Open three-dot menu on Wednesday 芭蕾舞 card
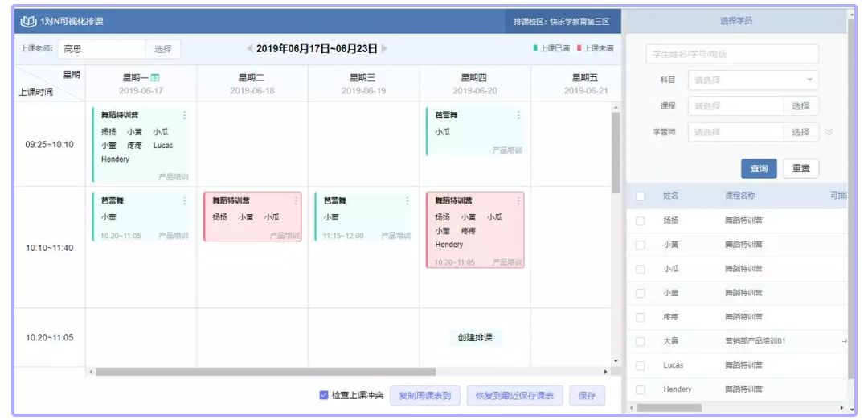Viewport: 868px width, 420px height. (x=407, y=200)
